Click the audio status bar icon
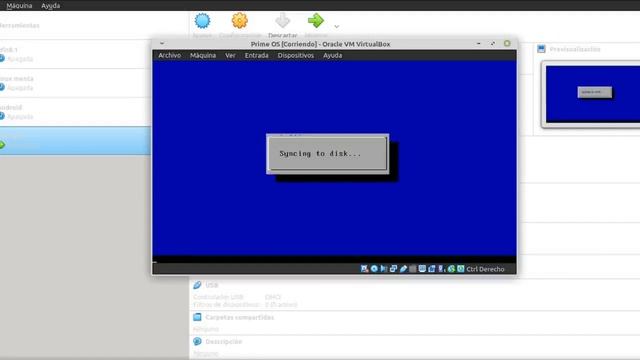 384,269
